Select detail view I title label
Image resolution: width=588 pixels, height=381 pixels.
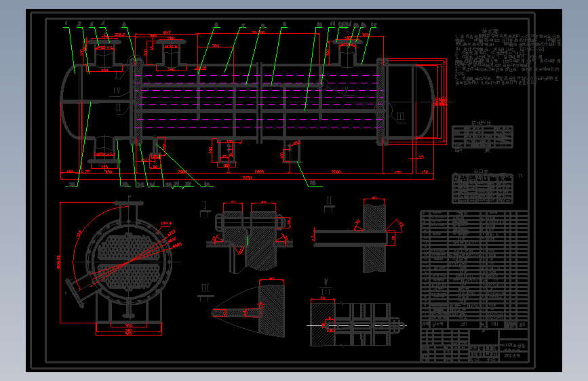(x=205, y=205)
